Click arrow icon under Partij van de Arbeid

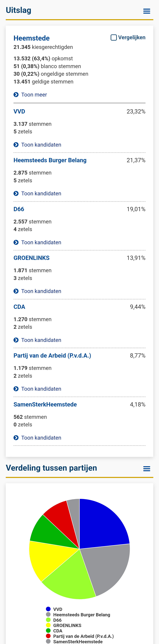(x=16, y=389)
